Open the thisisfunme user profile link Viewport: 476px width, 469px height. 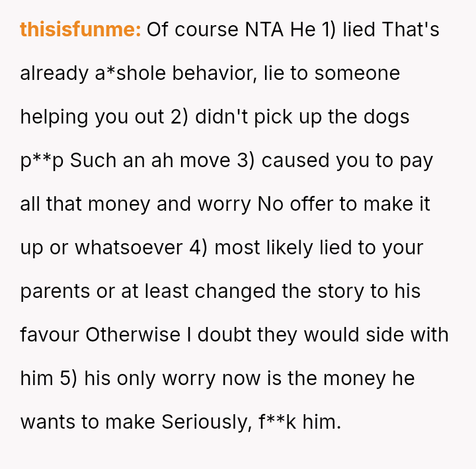(80, 30)
